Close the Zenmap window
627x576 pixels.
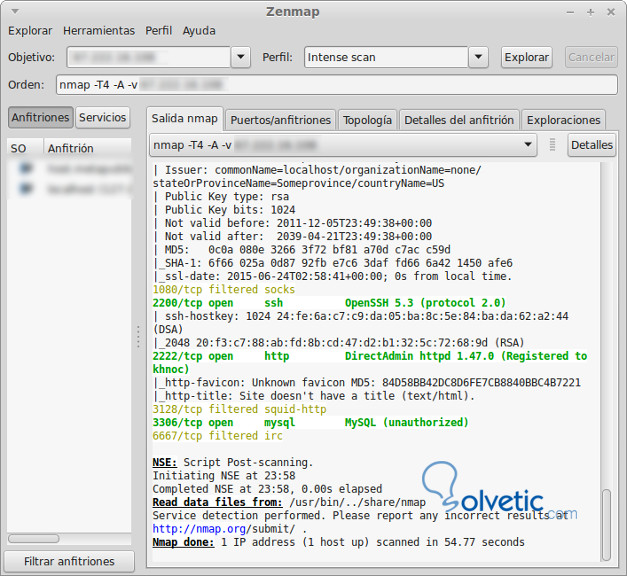[x=611, y=12]
